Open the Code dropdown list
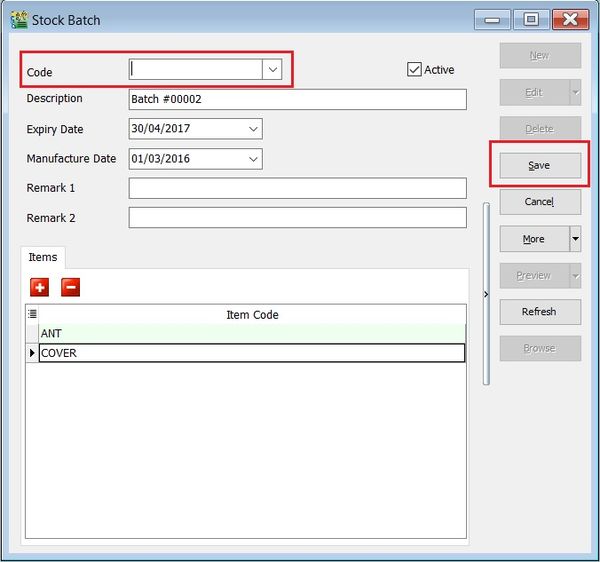Viewport: 600px width, 562px height. click(x=272, y=69)
